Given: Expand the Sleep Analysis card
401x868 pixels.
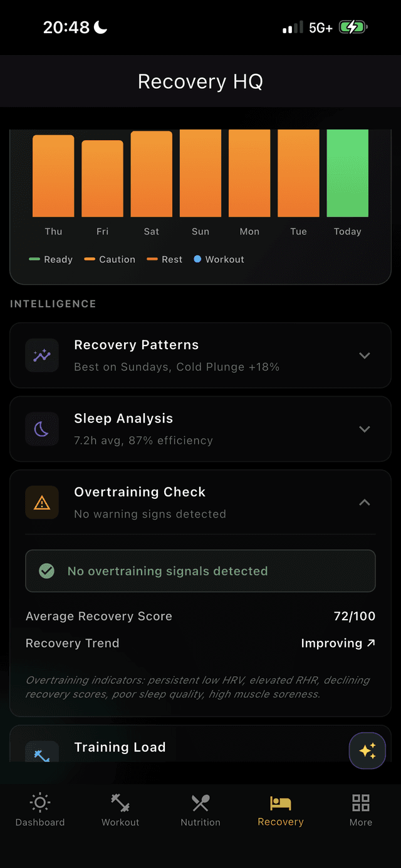Looking at the screenshot, I should (365, 429).
